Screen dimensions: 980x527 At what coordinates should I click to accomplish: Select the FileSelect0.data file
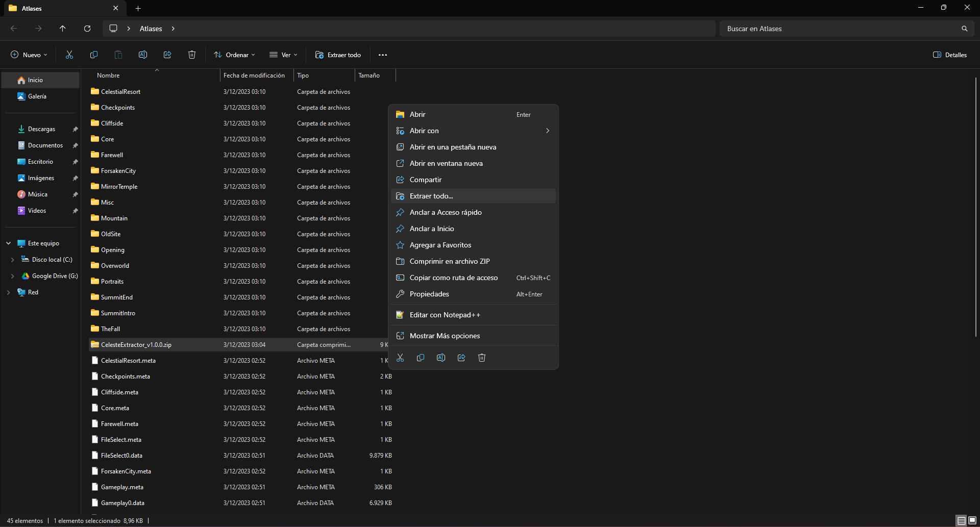click(242, 456)
